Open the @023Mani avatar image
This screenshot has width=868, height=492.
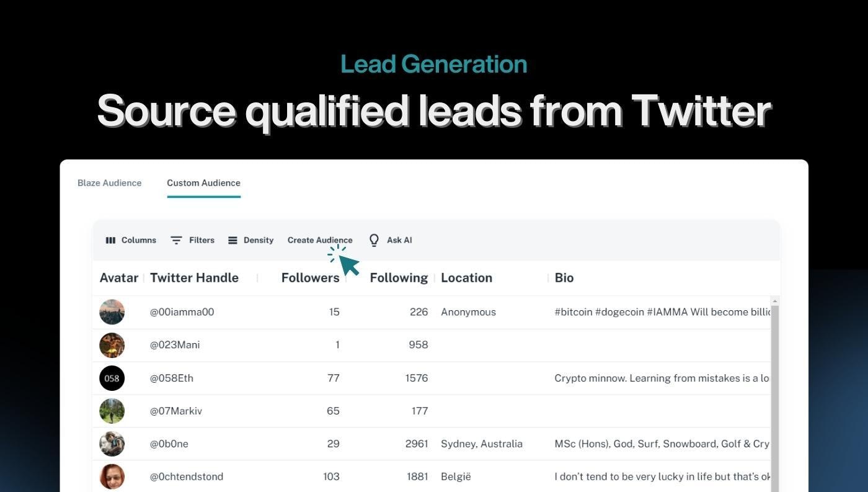coord(112,345)
